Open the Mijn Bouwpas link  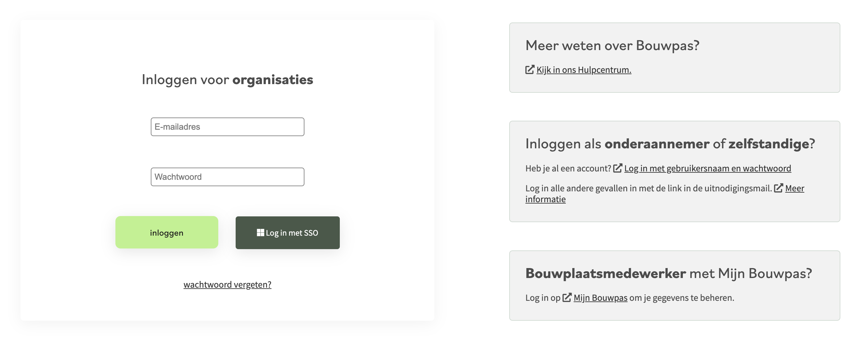click(601, 298)
